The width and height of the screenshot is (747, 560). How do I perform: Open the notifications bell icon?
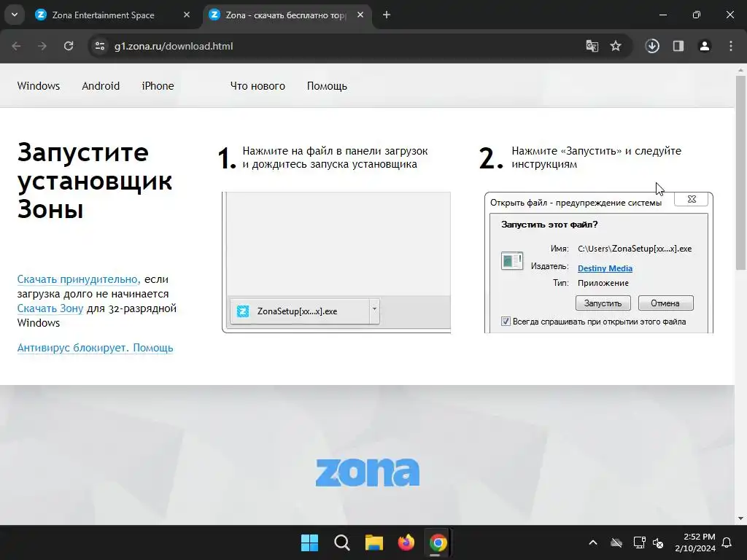click(x=727, y=542)
